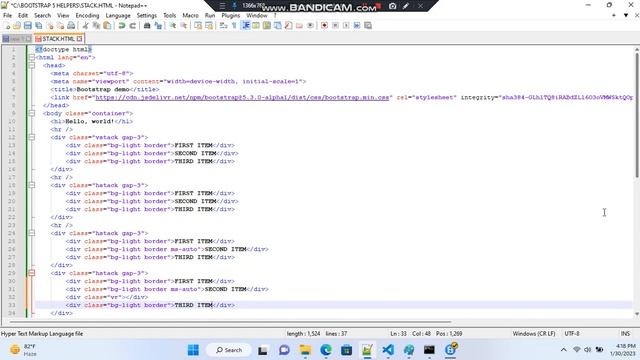Click the Copy toolbar icon

(x=96, y=25)
